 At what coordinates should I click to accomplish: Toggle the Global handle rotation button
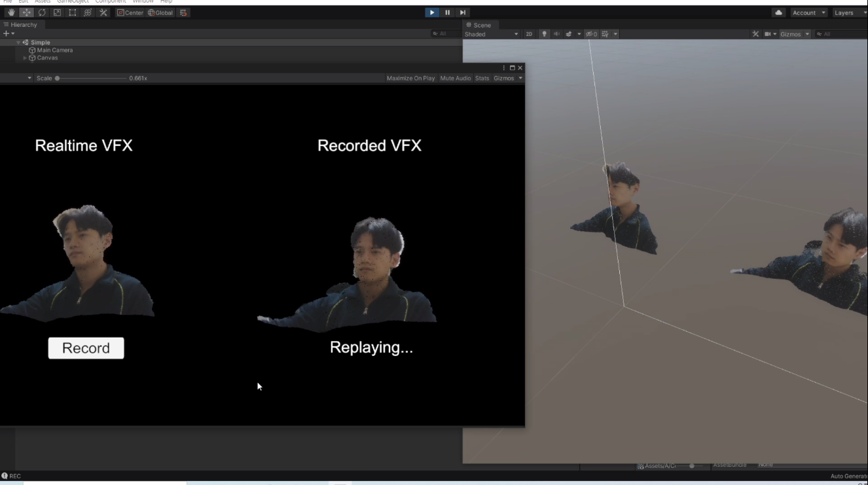(160, 12)
